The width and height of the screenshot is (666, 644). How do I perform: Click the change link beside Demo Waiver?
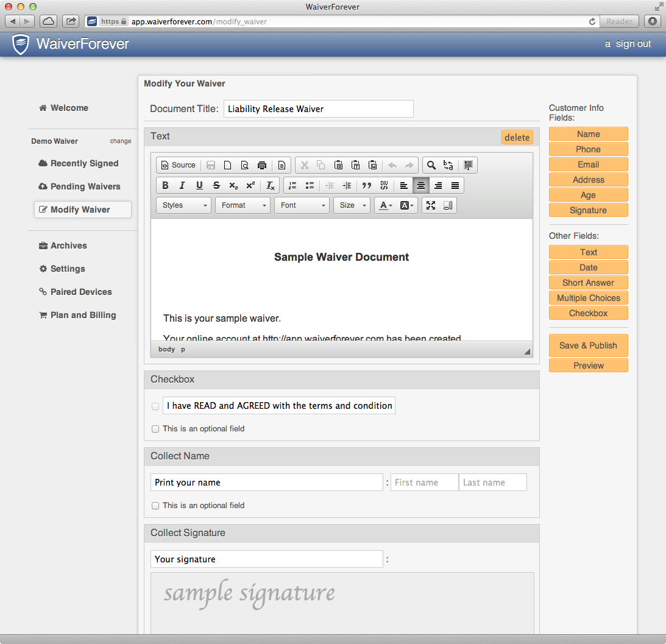(121, 141)
